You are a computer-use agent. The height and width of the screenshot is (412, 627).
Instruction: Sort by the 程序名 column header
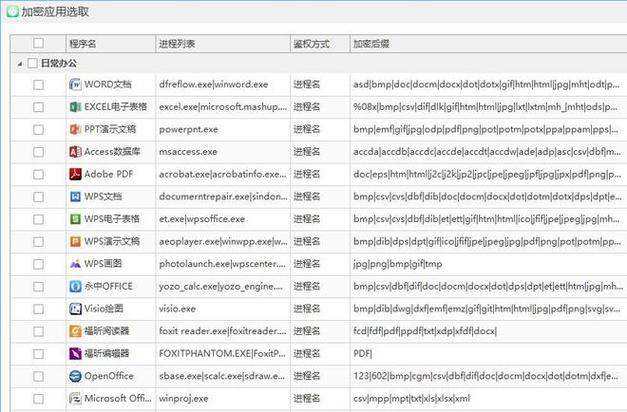(111, 43)
